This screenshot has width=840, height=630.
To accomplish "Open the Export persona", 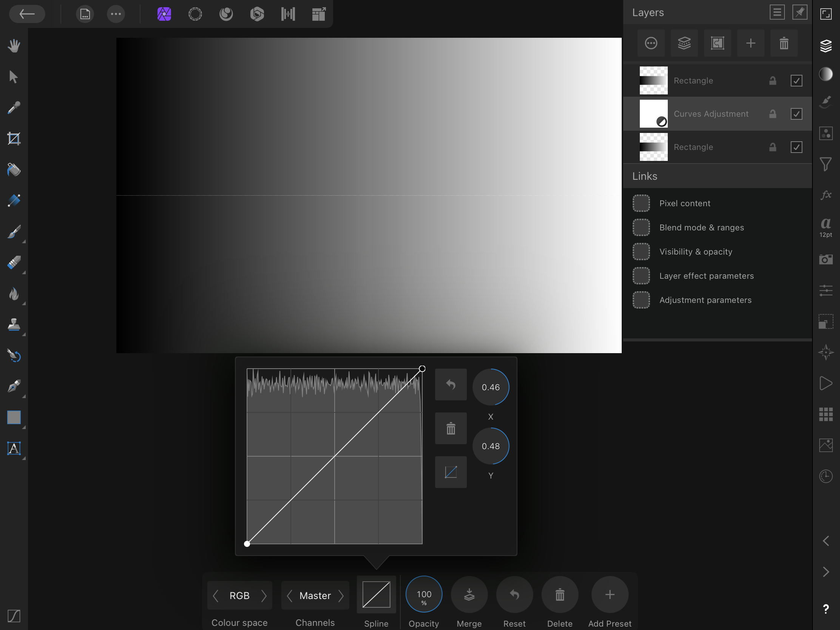I will (x=318, y=14).
